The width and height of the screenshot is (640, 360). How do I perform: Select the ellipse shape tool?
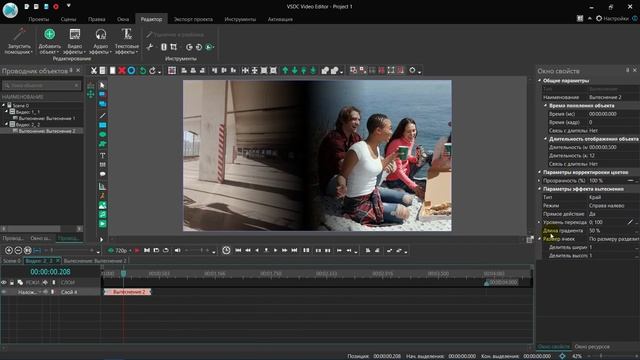pyautogui.click(x=102, y=134)
